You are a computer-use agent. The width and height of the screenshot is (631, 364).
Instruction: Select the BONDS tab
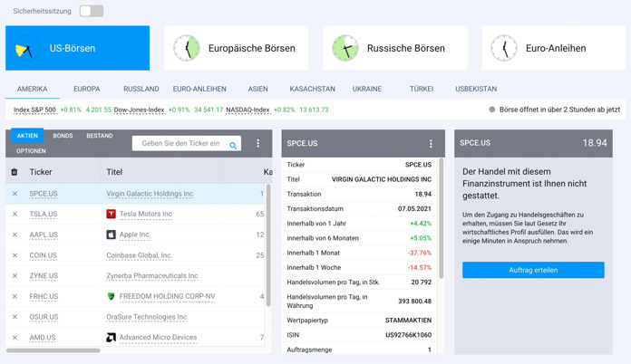click(63, 136)
